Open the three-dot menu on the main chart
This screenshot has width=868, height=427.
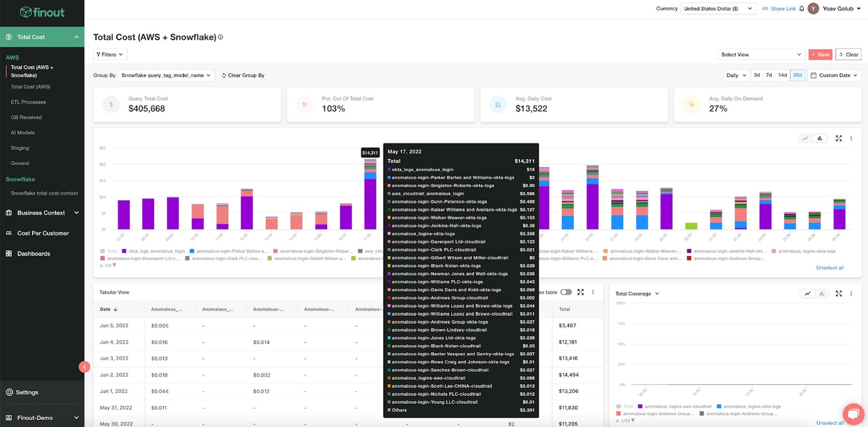pyautogui.click(x=851, y=138)
